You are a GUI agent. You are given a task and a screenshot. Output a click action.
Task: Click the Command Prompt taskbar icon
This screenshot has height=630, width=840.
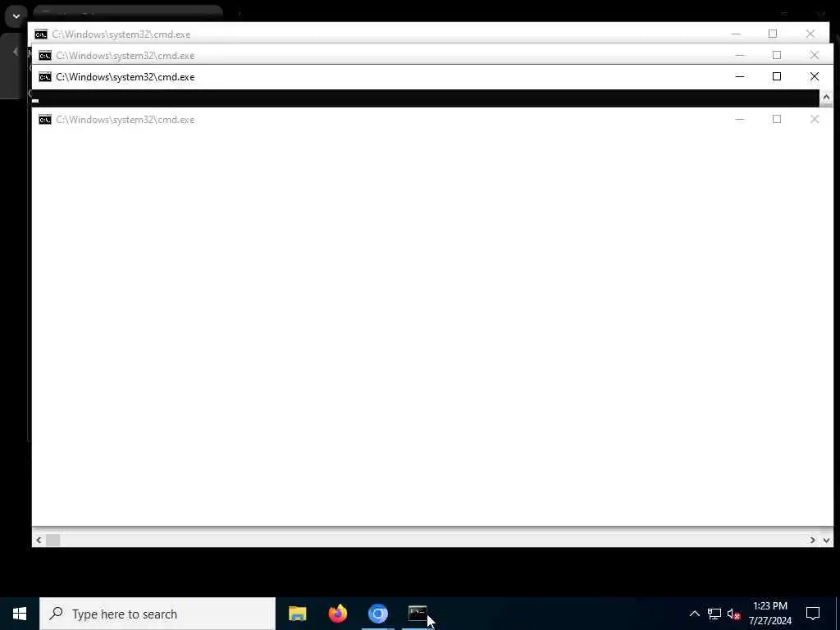418,614
